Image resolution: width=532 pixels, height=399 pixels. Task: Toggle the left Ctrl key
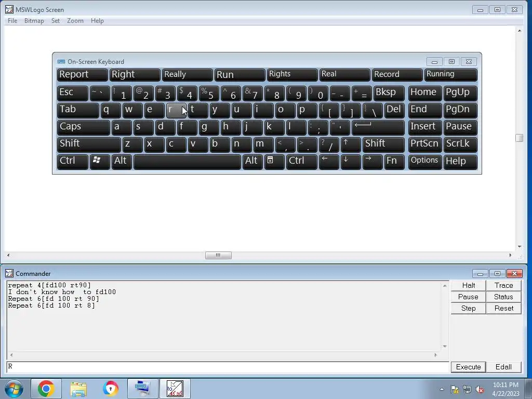(x=73, y=162)
